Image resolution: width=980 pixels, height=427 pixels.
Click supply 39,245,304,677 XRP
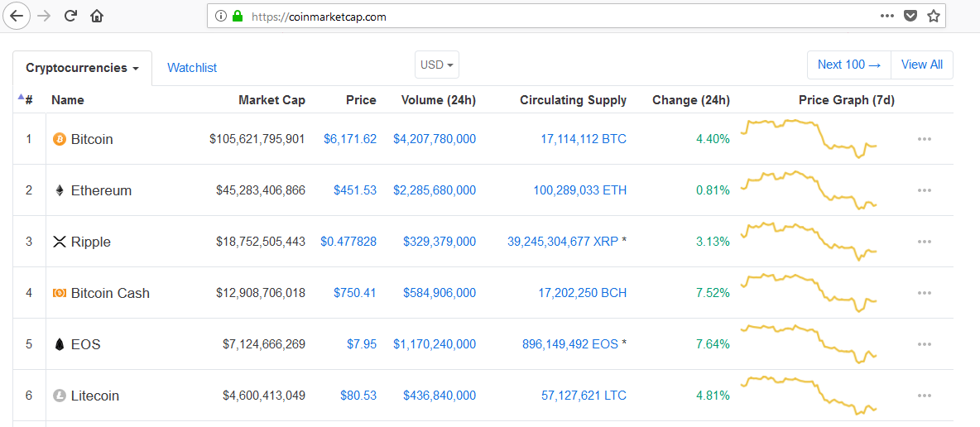click(563, 242)
